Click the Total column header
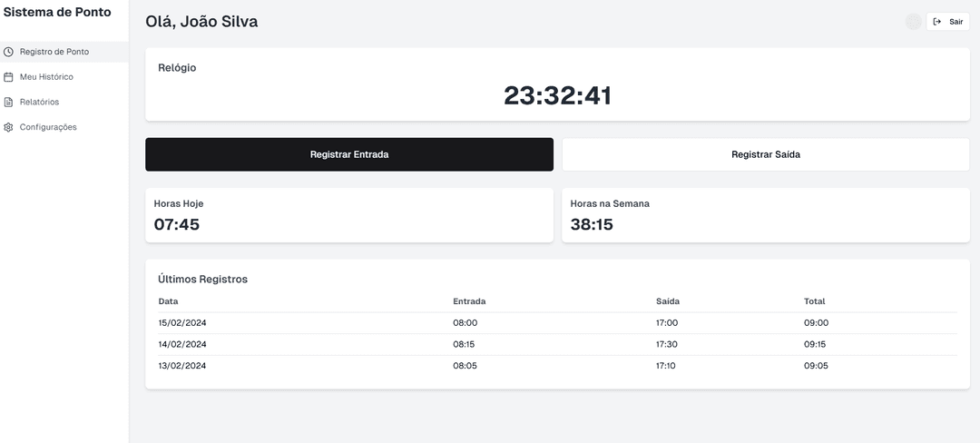The width and height of the screenshot is (980, 443). tap(814, 301)
